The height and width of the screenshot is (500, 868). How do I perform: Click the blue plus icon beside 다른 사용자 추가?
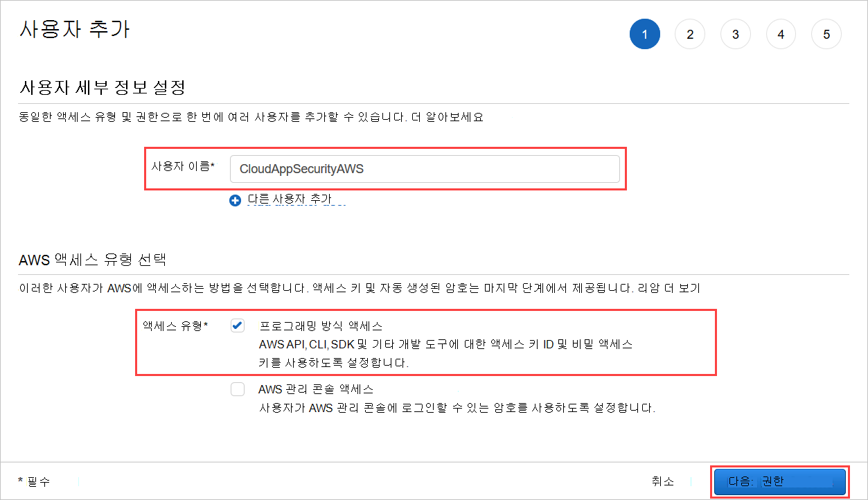(x=235, y=199)
